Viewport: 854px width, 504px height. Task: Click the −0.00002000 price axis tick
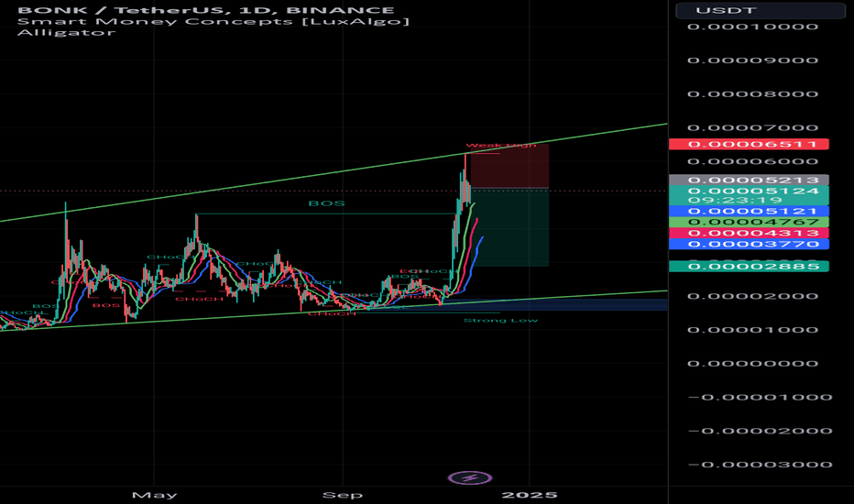click(x=761, y=431)
